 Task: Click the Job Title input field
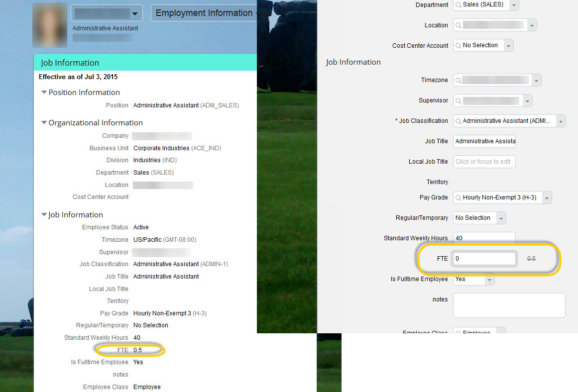484,141
